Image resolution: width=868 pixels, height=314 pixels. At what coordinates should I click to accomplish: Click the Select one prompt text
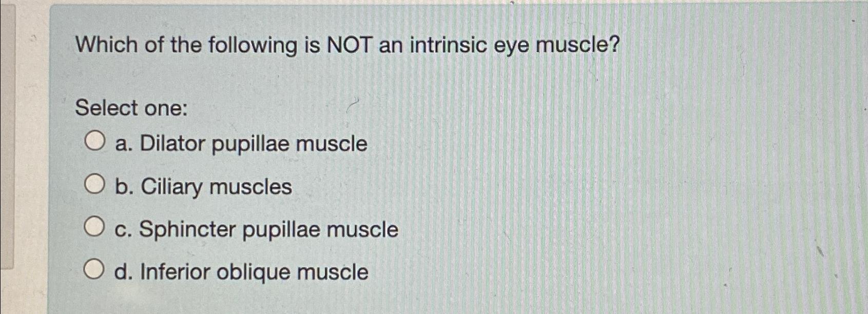tap(131, 109)
